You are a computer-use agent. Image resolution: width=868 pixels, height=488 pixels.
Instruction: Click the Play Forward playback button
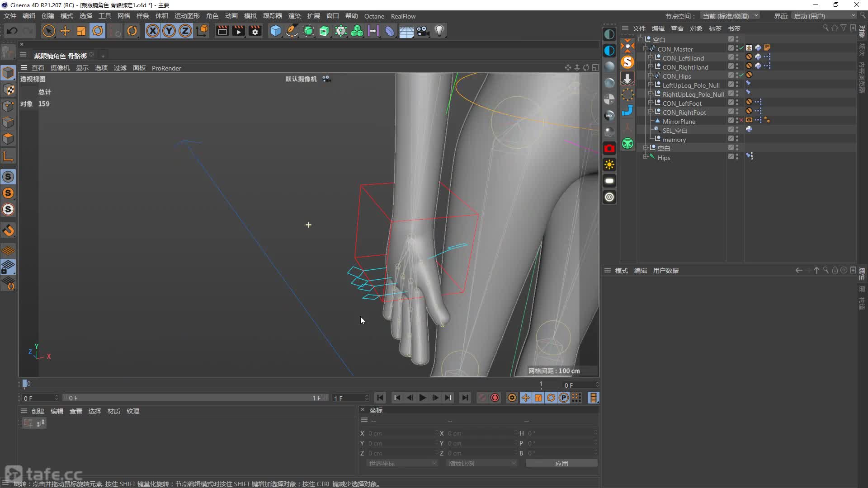pos(422,398)
